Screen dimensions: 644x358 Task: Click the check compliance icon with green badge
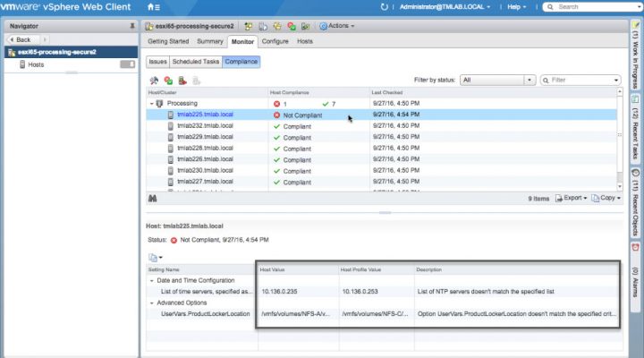click(x=168, y=81)
